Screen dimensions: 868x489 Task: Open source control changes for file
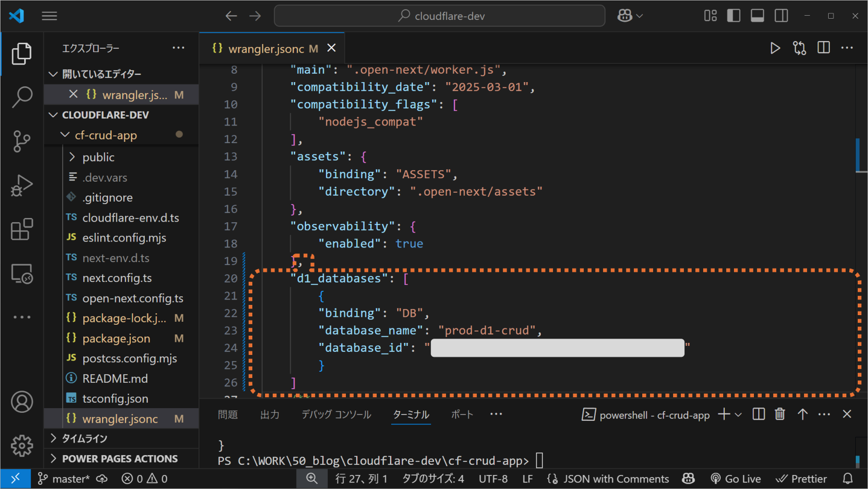800,48
